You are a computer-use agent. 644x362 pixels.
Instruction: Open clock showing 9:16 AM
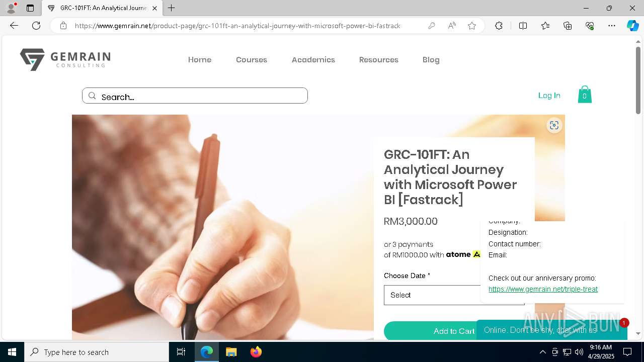pyautogui.click(x=601, y=352)
